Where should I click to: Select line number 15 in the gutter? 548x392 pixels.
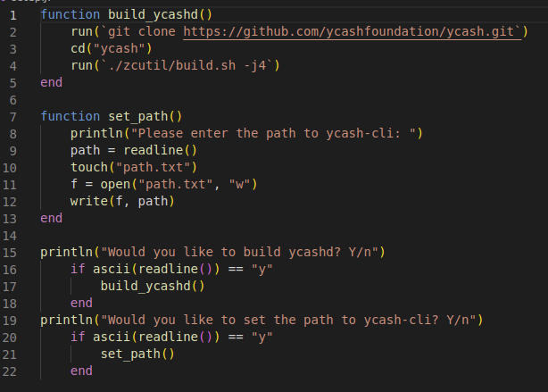coord(10,253)
